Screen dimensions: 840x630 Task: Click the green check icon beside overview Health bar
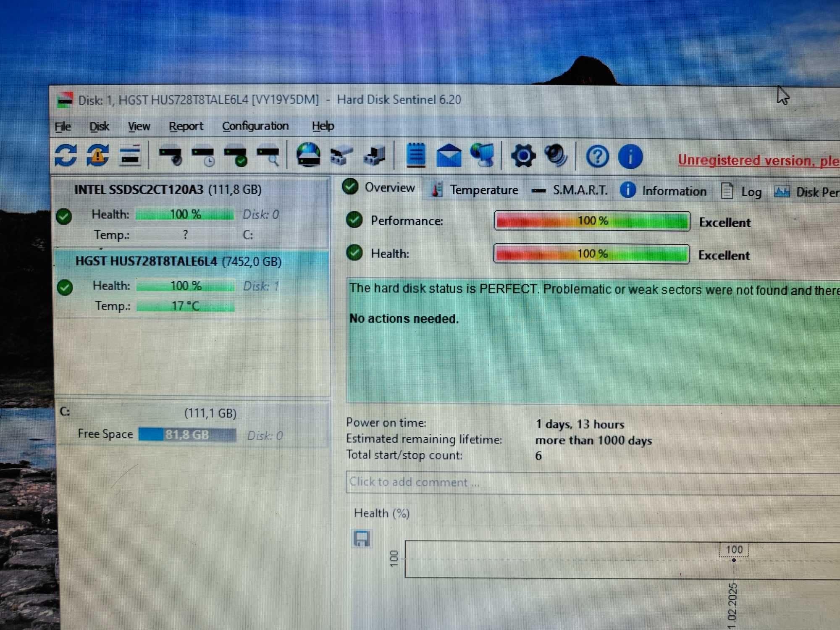click(354, 253)
